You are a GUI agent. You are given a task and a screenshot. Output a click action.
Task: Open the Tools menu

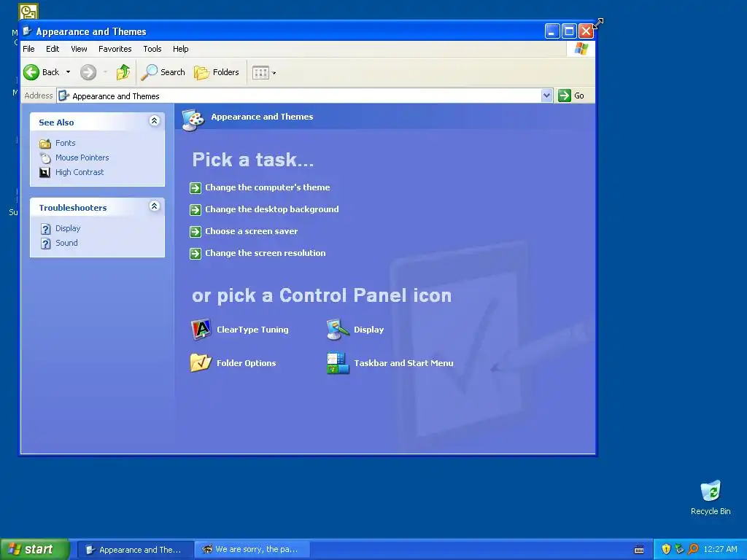152,49
